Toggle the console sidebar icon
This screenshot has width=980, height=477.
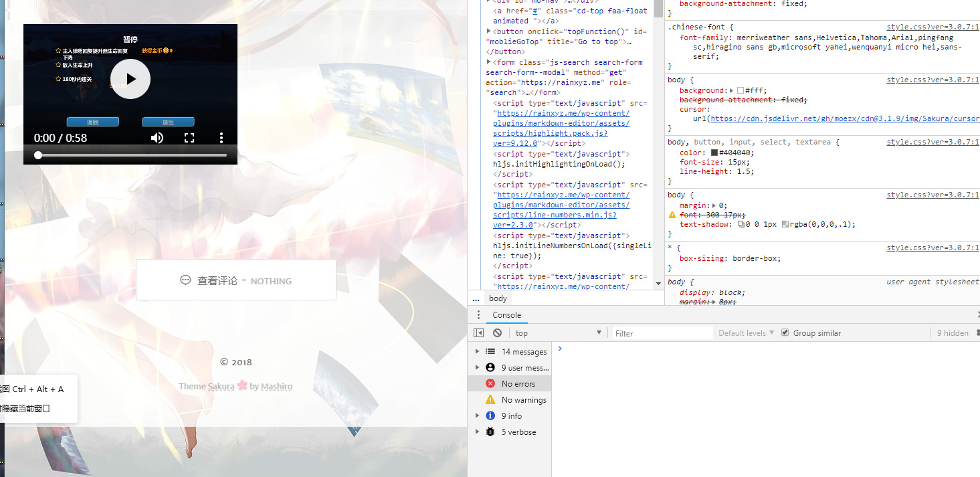coord(478,332)
